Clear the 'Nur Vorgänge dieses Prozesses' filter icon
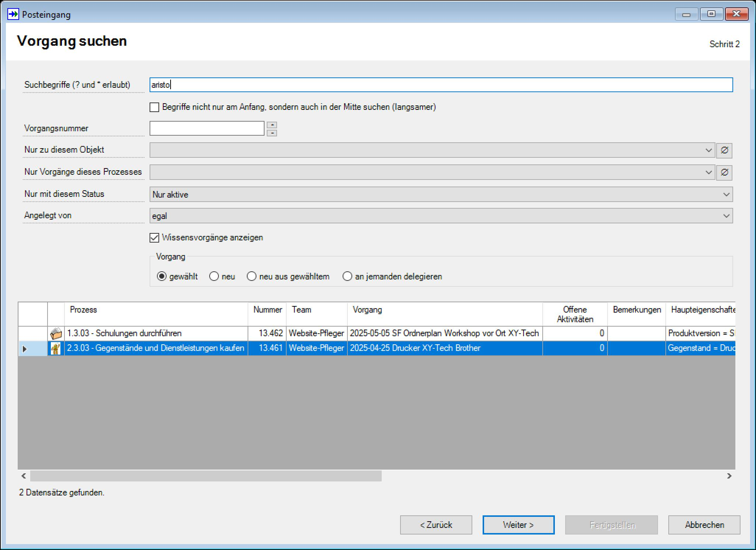Screen dimensions: 756x550 pyautogui.click(x=724, y=172)
